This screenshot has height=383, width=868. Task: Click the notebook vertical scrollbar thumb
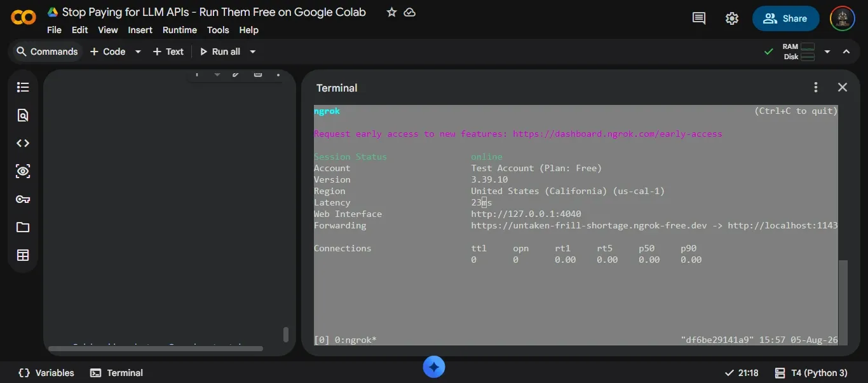[x=286, y=335]
